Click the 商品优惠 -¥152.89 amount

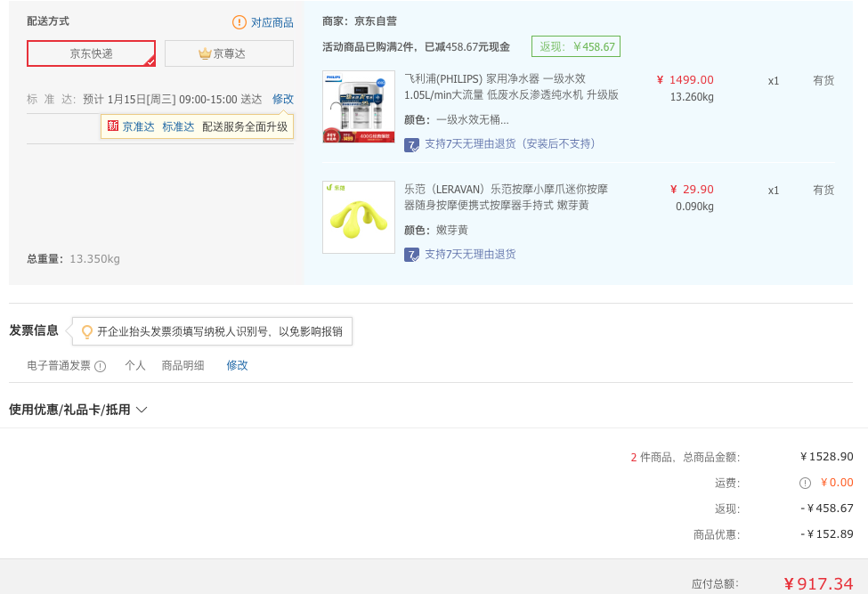[827, 534]
